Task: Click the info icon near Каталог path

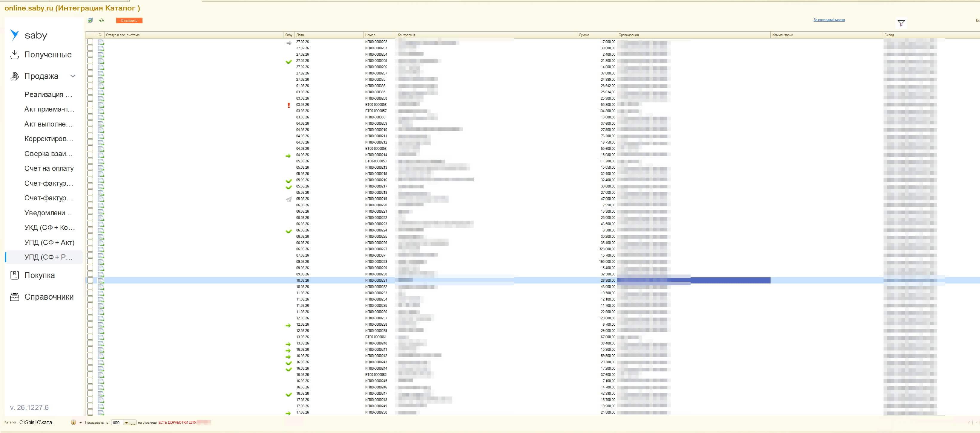Action: pyautogui.click(x=73, y=422)
